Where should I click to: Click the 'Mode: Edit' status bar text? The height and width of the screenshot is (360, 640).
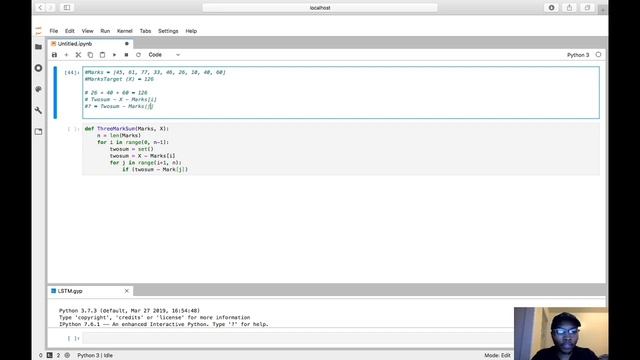(497, 356)
